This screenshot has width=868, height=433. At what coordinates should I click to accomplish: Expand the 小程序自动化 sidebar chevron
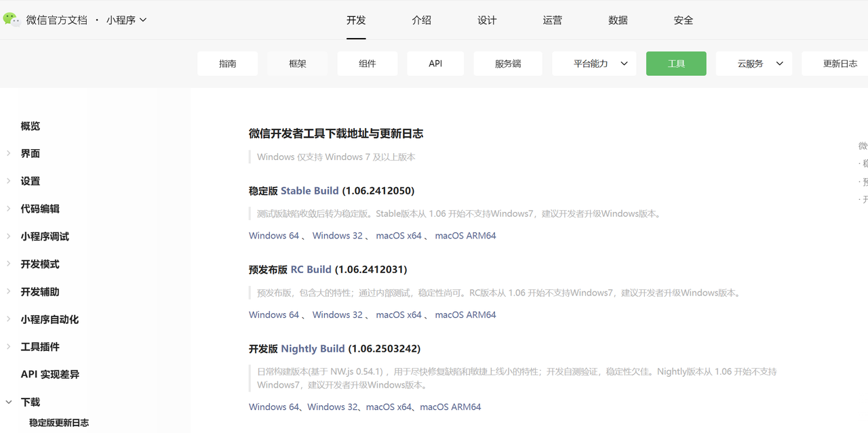[x=9, y=318]
